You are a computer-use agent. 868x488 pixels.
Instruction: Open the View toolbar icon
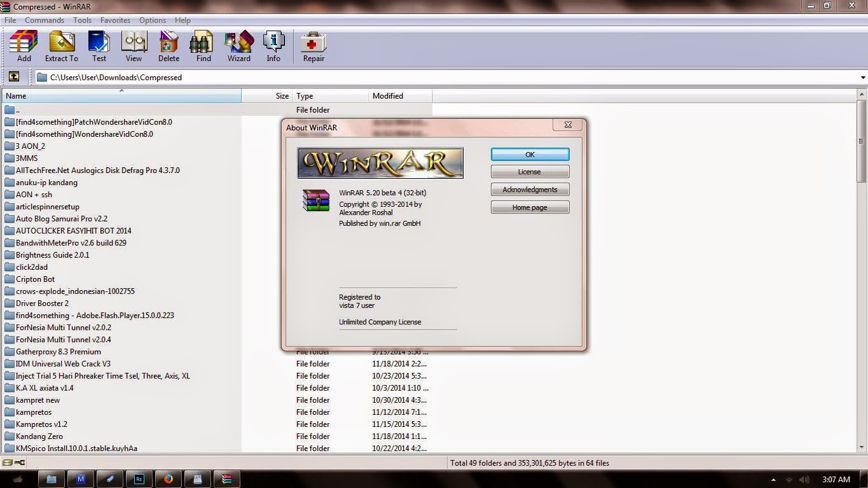[134, 46]
